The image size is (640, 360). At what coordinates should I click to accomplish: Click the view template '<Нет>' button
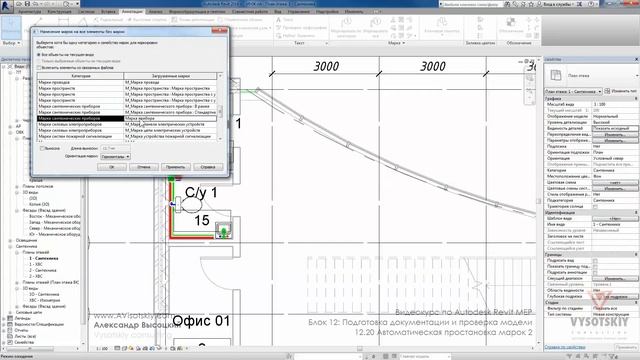(615, 218)
